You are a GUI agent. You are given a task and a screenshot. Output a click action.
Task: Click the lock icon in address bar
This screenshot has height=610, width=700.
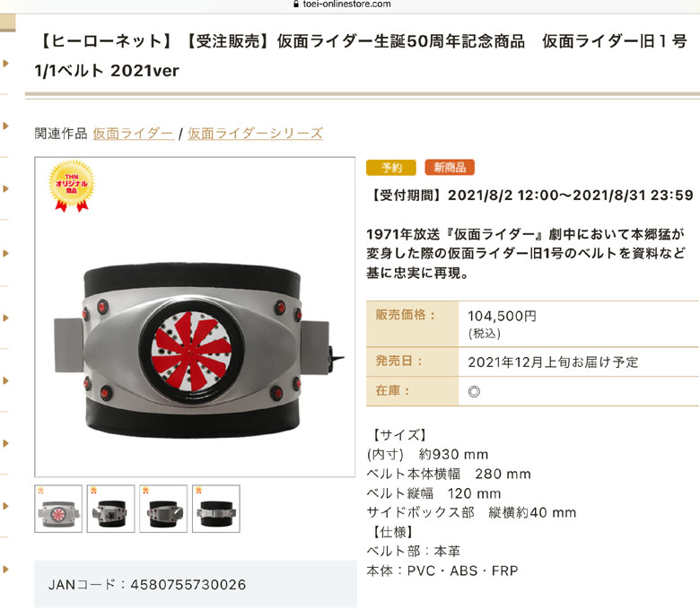pyautogui.click(x=295, y=4)
